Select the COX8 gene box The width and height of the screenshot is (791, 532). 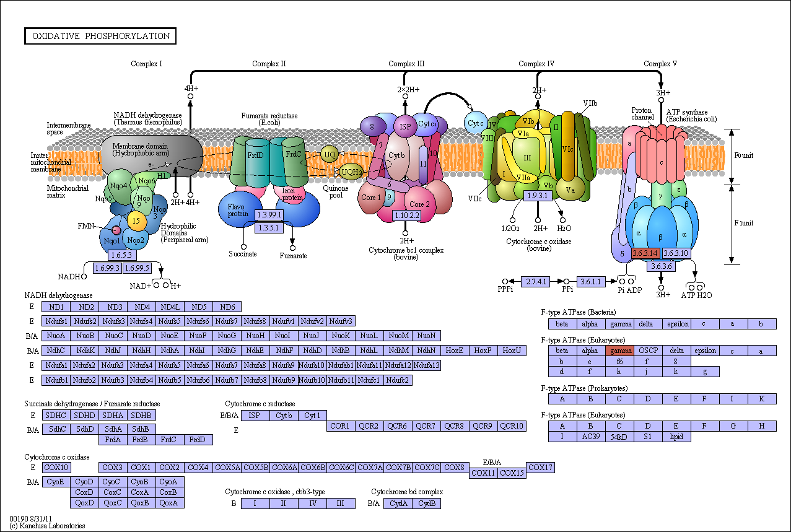455,467
